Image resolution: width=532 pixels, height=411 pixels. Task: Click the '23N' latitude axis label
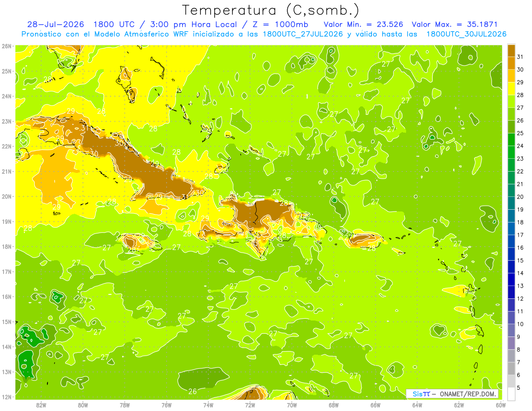click(6, 121)
